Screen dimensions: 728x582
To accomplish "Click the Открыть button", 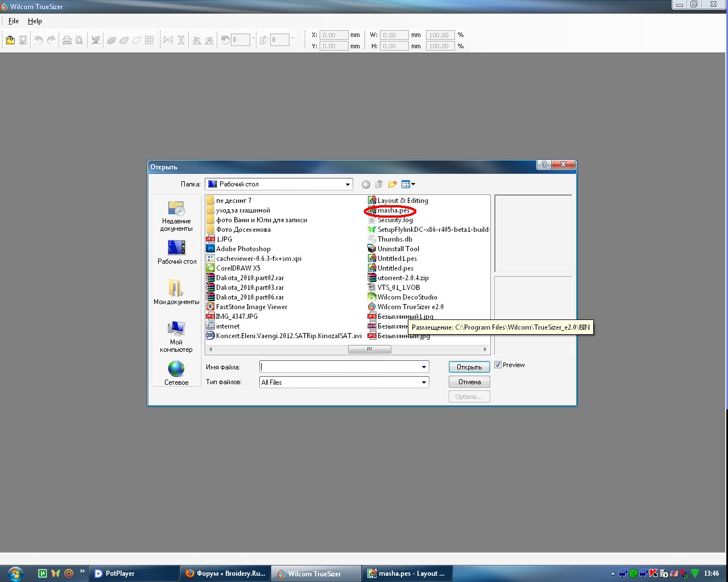I will [x=469, y=367].
